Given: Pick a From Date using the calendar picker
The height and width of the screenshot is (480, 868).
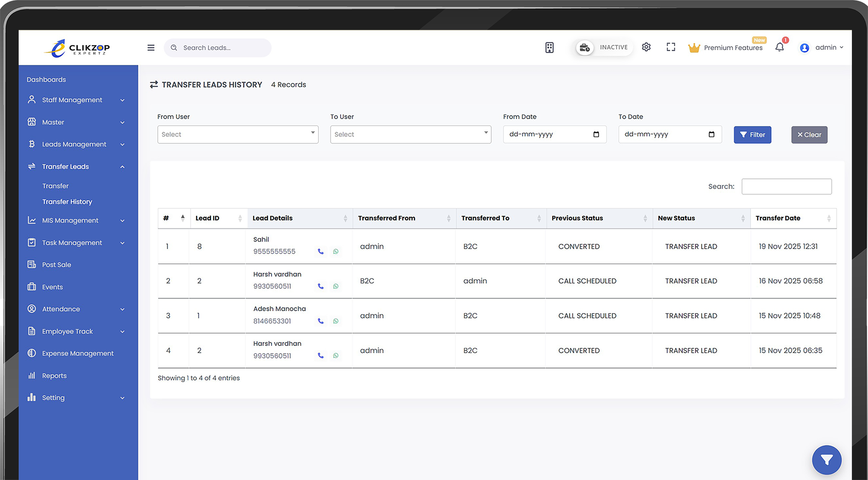Looking at the screenshot, I should tap(596, 134).
